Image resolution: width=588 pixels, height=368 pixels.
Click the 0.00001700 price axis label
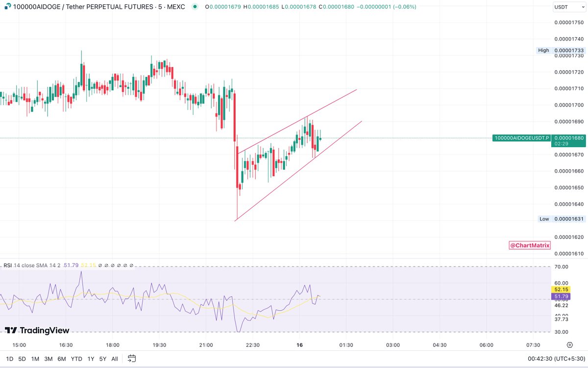568,105
